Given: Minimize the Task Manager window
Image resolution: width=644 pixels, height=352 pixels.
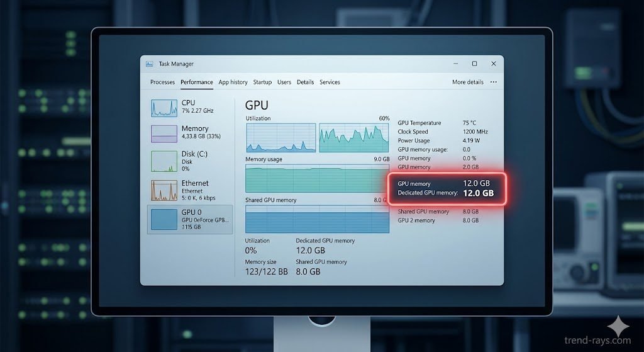Looking at the screenshot, I should click(x=456, y=64).
